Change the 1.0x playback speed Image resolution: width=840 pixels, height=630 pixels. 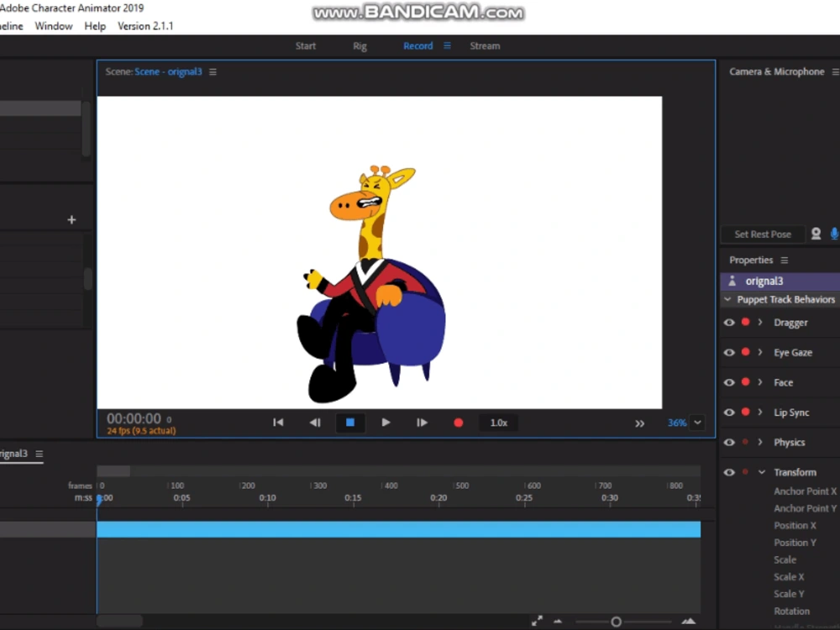[x=499, y=423]
